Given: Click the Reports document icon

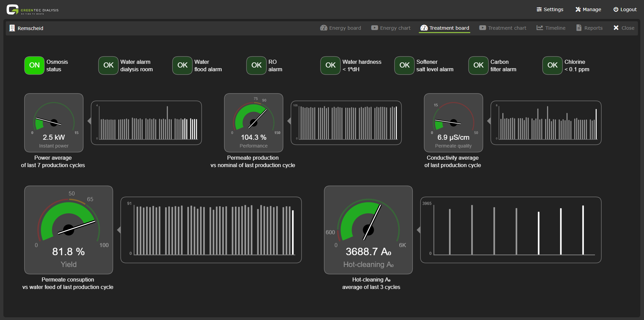Looking at the screenshot, I should coord(579,28).
